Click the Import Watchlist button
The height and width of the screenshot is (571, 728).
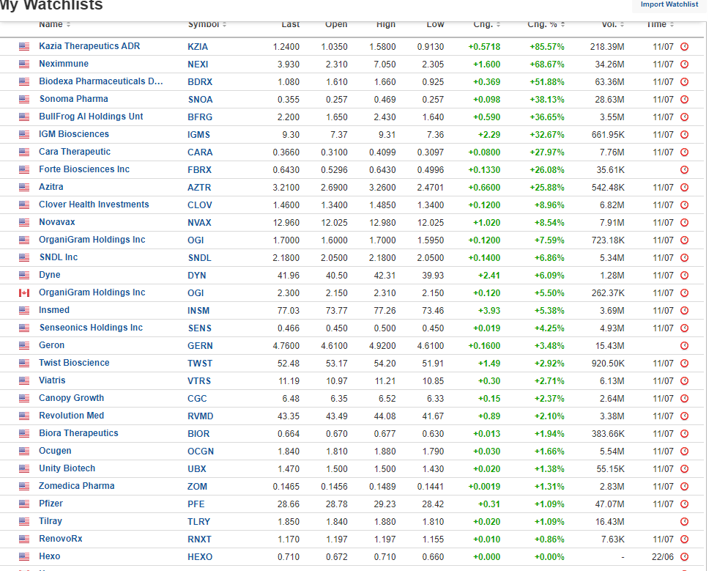(669, 4)
